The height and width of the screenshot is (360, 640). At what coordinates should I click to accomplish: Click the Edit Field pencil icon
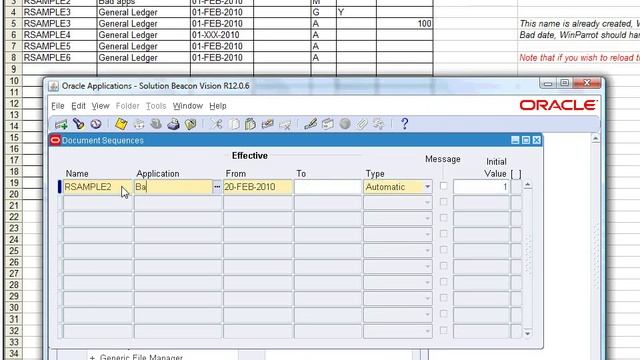click(x=311, y=124)
